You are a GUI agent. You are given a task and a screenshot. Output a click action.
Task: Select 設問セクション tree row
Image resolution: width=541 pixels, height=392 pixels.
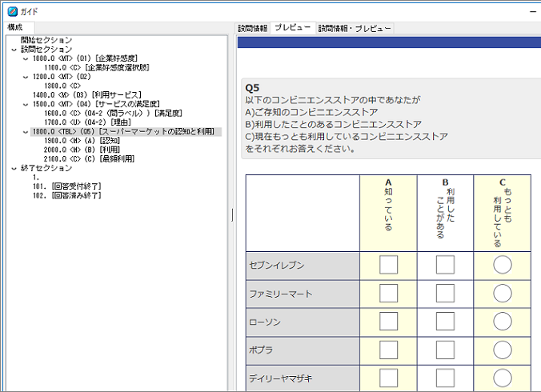pos(46,50)
